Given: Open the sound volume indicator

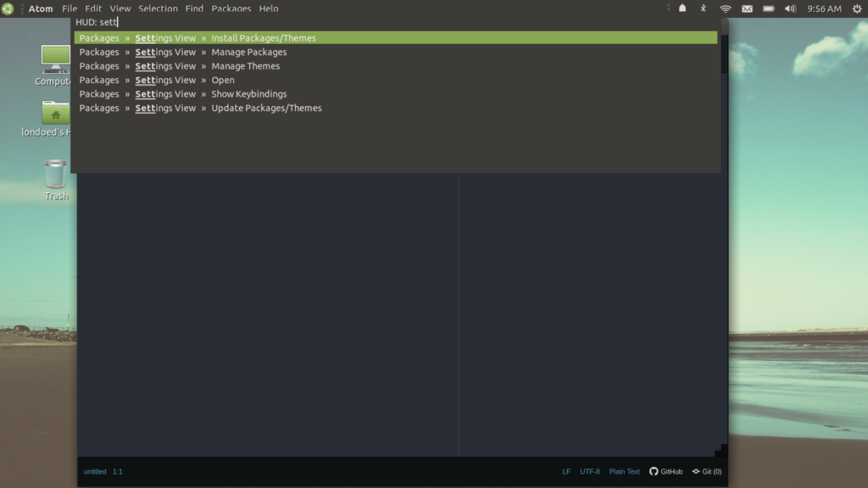Looking at the screenshot, I should click(x=790, y=8).
